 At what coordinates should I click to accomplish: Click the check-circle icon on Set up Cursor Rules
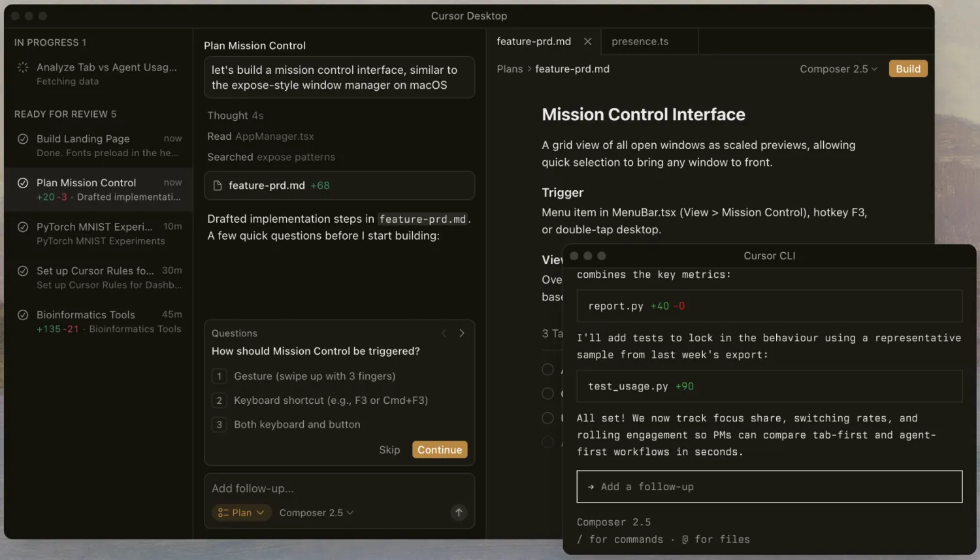[23, 271]
